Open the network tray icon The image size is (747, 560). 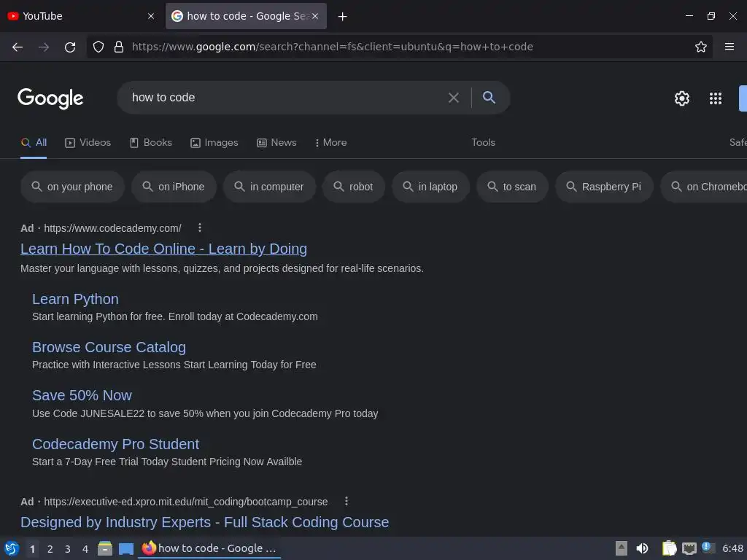[x=689, y=548]
